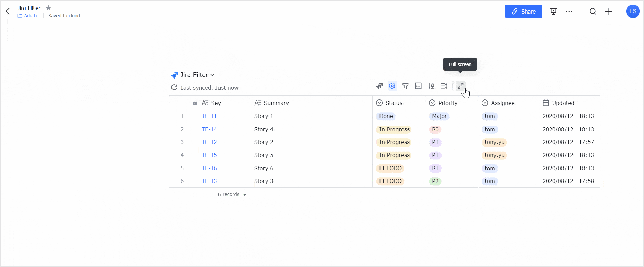Open the three-dots more options menu

click(569, 12)
